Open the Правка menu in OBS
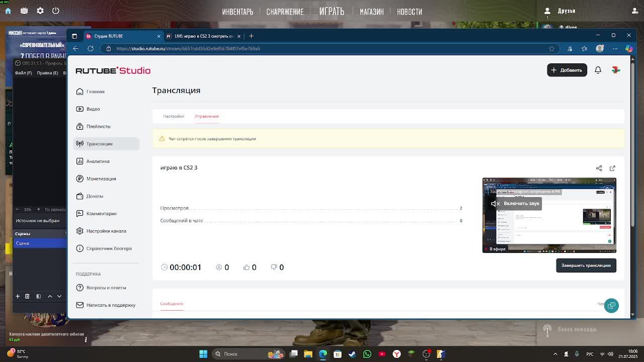The height and width of the screenshot is (362, 644). (47, 73)
